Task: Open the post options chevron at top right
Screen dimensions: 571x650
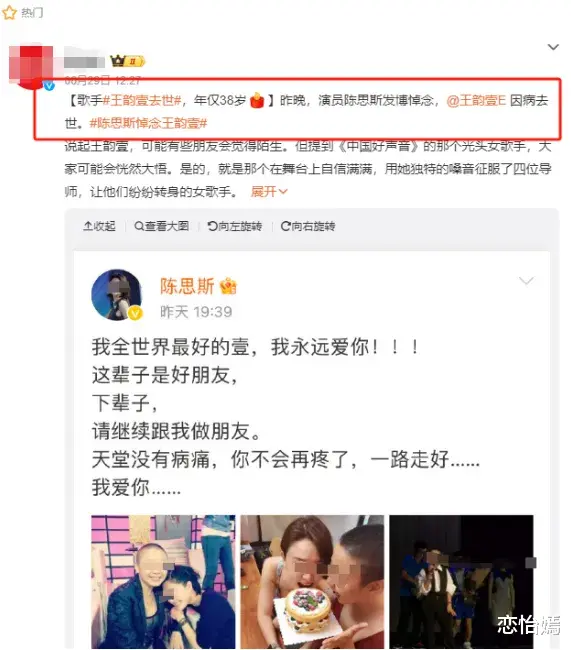Action: 553,47
